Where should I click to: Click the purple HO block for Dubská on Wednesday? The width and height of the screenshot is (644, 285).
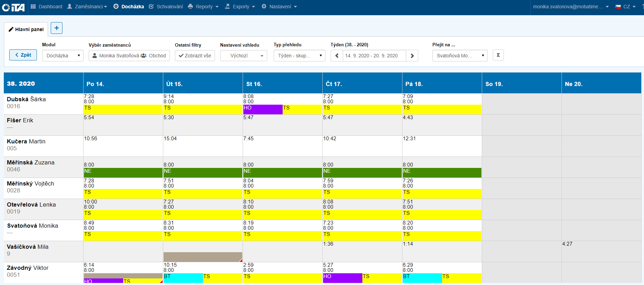point(263,110)
